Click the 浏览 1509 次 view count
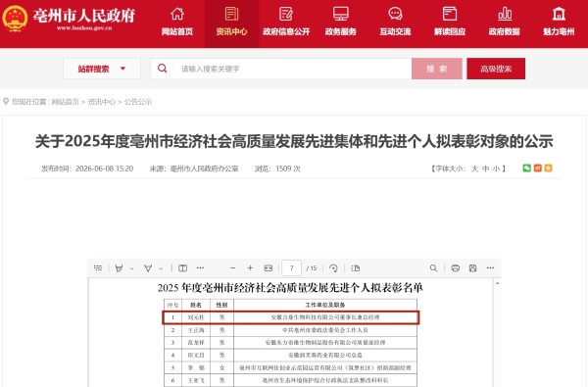Image resolution: width=588 pixels, height=387 pixels. (277, 169)
